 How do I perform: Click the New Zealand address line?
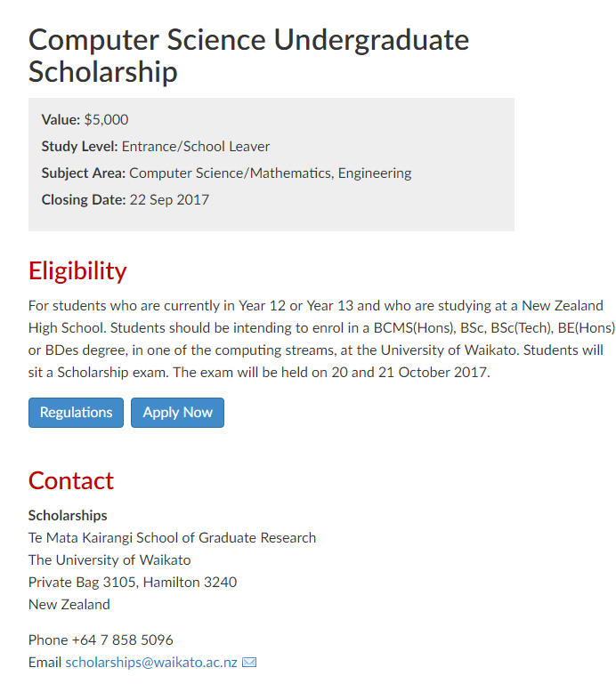(x=69, y=605)
